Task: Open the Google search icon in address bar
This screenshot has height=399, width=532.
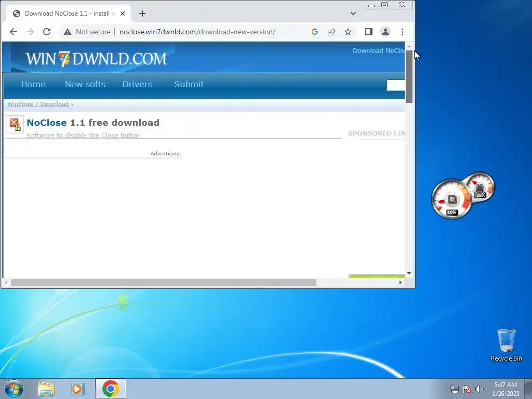Action: [314, 32]
